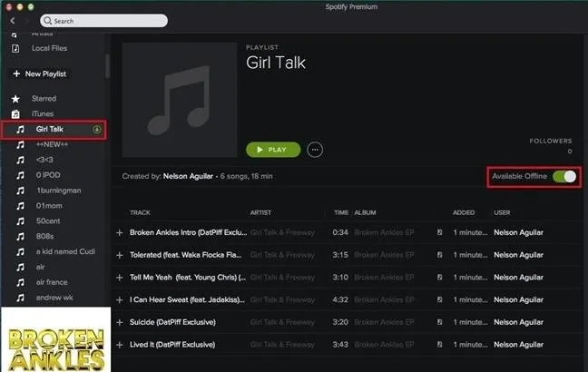Open Nelson Aguilar creator profile link

pyautogui.click(x=188, y=176)
